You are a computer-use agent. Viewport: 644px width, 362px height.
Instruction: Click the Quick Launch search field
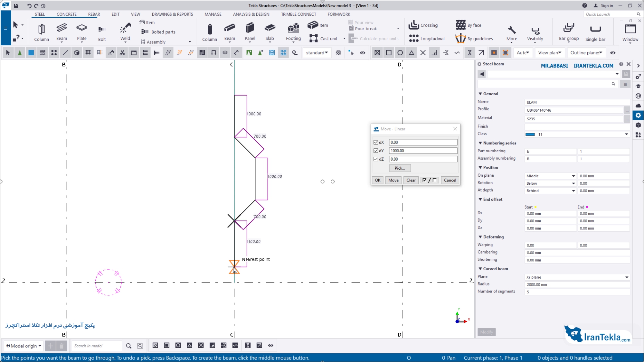610,14
